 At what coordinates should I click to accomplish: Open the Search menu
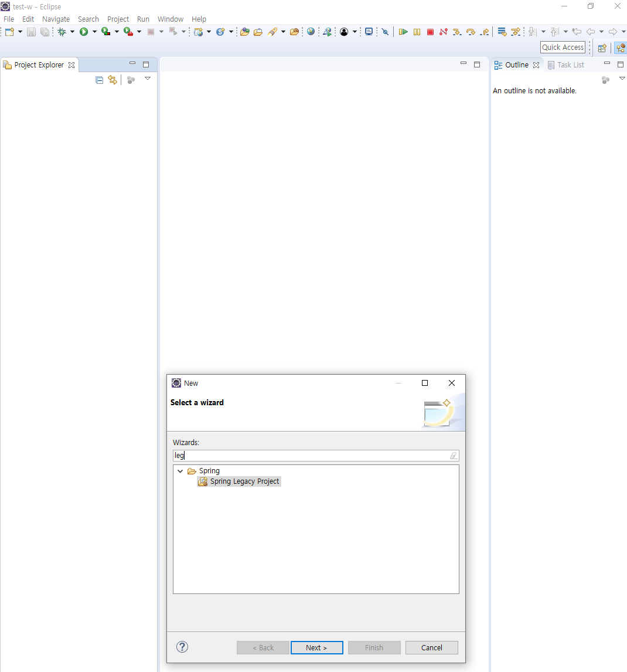coord(88,19)
